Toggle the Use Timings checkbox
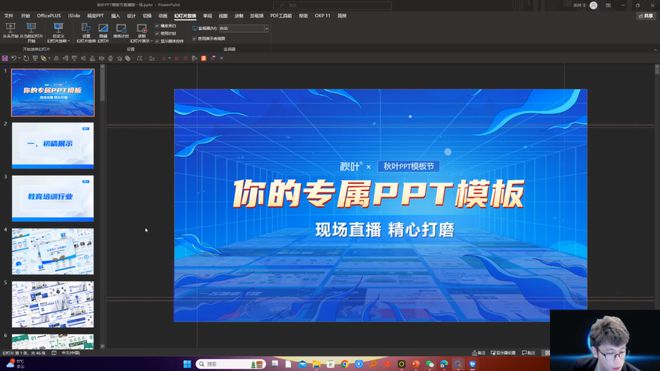Screen dimensions: 660x371 [157, 33]
